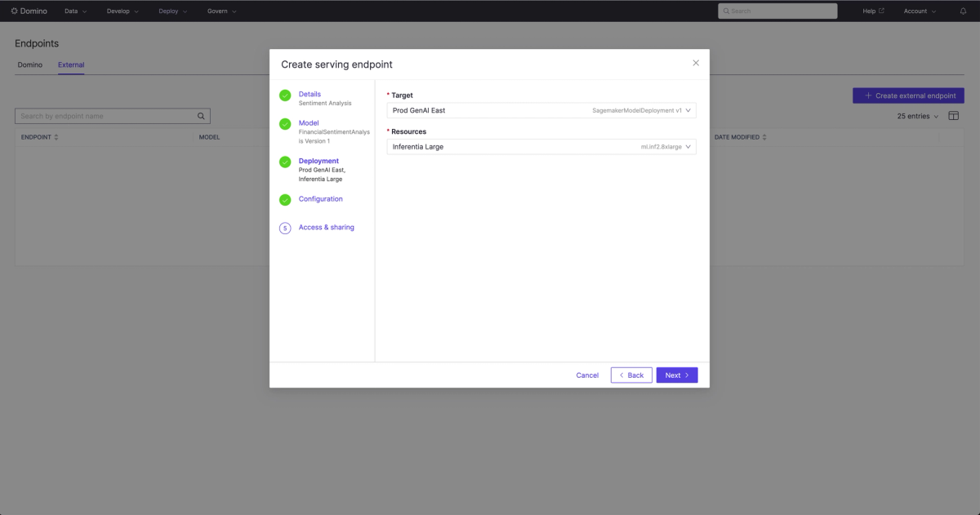Click the magnifier icon in endpoint search
This screenshot has width=980, height=515.
(x=201, y=115)
